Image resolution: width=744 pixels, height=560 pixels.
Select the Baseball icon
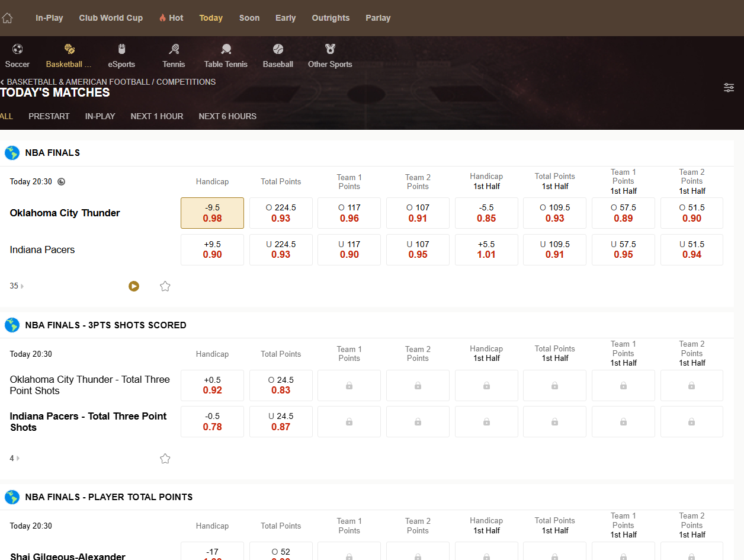(x=278, y=49)
